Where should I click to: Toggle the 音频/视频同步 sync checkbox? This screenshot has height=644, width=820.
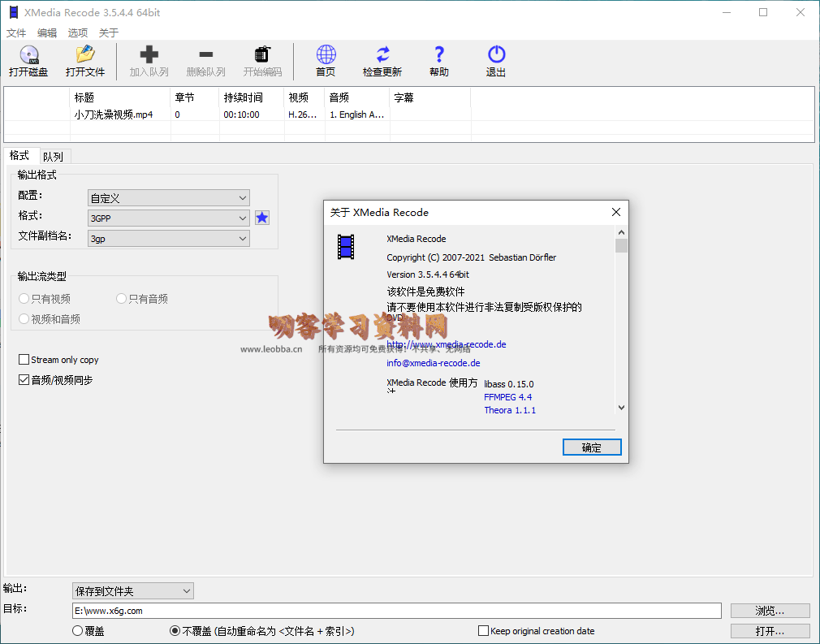tap(24, 380)
